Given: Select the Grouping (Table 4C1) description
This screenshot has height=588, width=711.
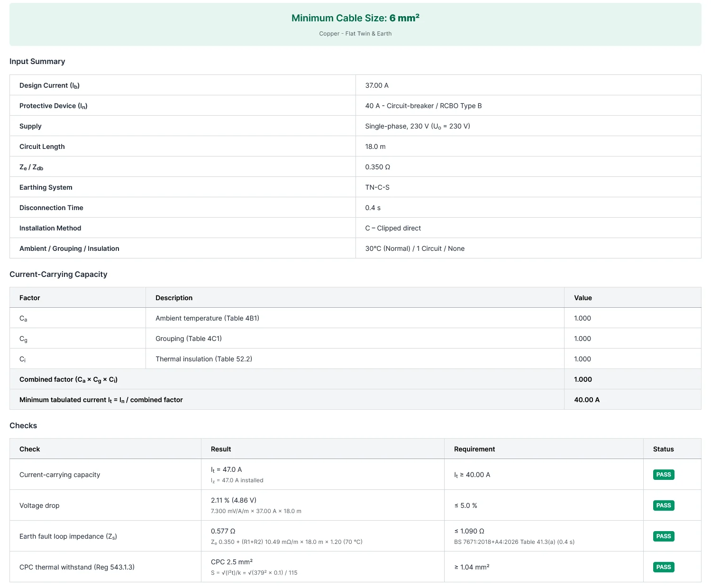Looking at the screenshot, I should coord(189,339).
